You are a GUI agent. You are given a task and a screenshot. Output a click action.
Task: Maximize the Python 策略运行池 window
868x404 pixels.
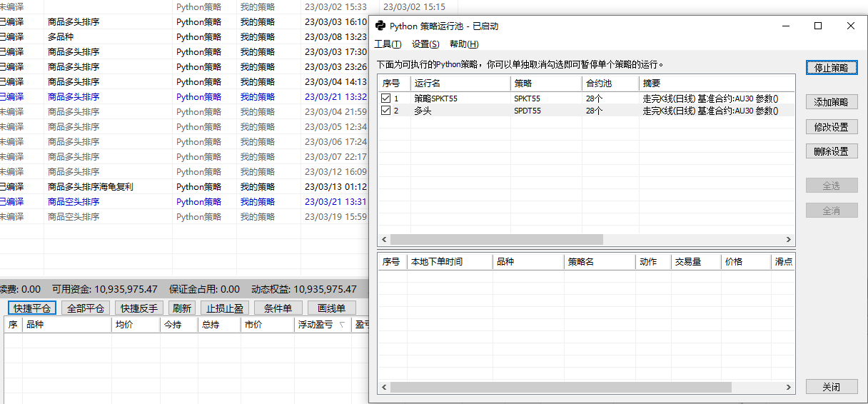pos(818,26)
